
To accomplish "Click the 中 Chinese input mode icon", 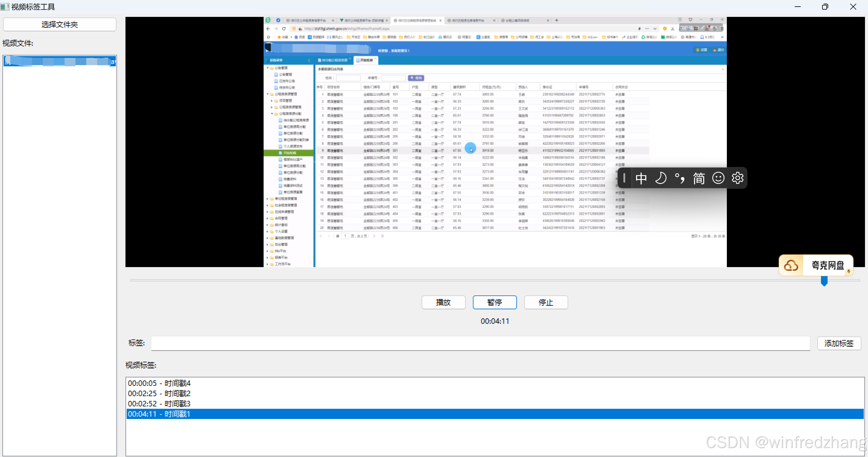I will pos(641,178).
